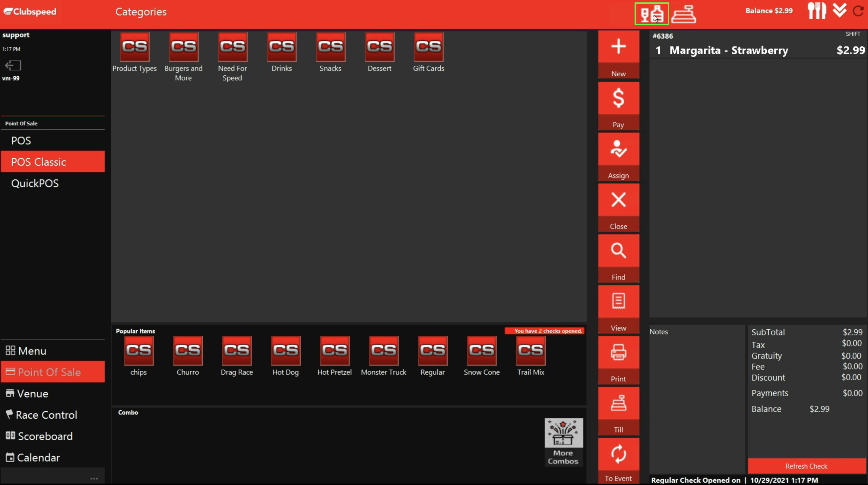Click the fork and knife icon
868x485 pixels.
coord(816,11)
